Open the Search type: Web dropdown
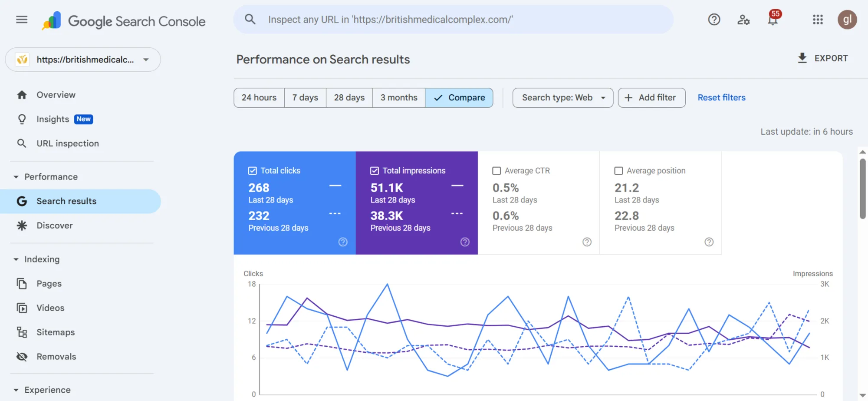 562,98
